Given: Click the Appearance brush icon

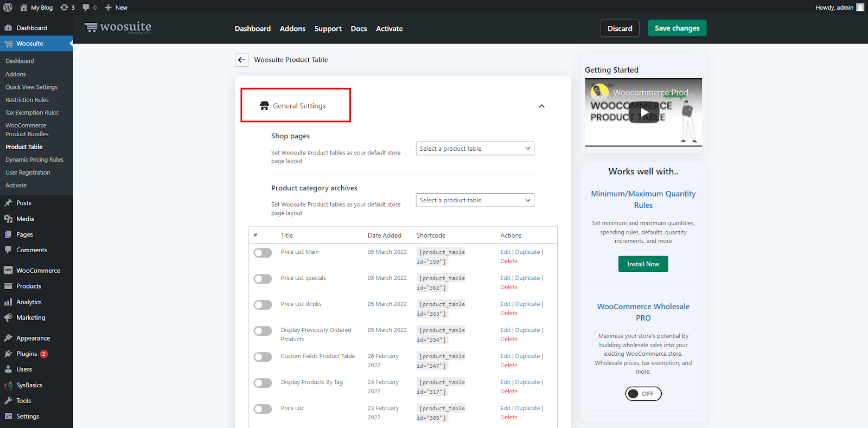Looking at the screenshot, I should (8, 338).
